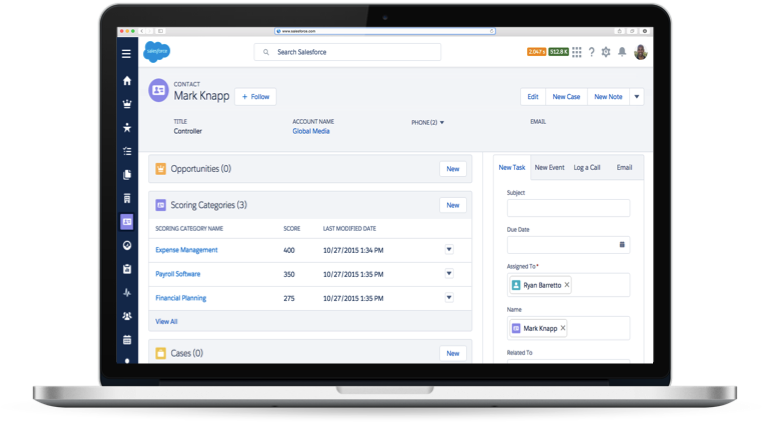Image resolution: width=762 pixels, height=422 pixels.
Task: Open Accounts building icon in sidebar
Action: [x=127, y=198]
